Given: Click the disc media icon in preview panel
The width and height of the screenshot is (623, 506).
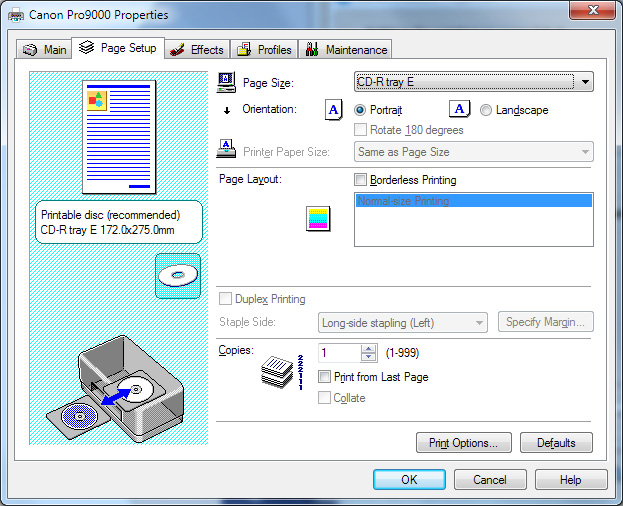Looking at the screenshot, I should (177, 275).
